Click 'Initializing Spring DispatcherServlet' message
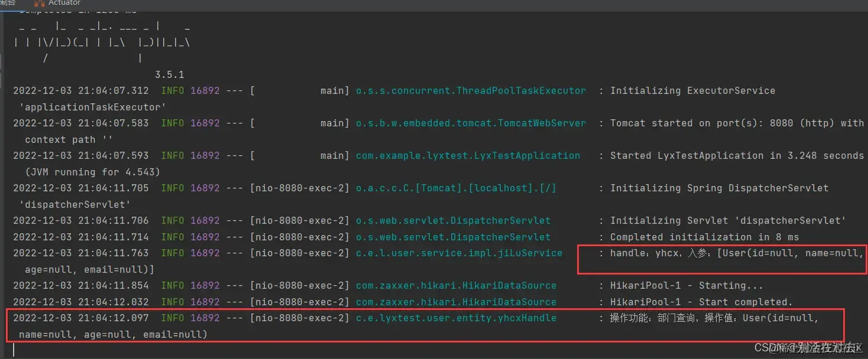Screen dimensions: 868x359 tap(719, 188)
